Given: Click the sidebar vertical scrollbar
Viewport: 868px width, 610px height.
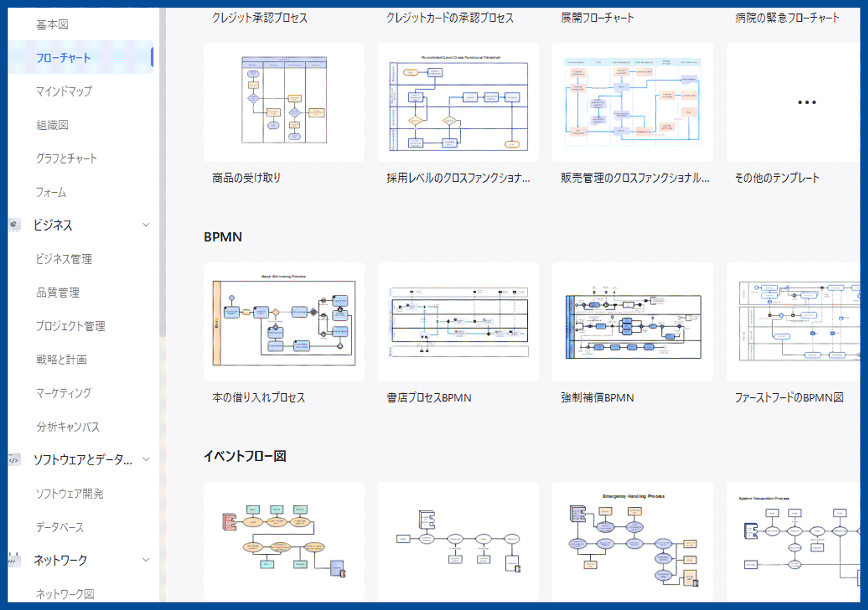Looking at the screenshot, I should point(163,172).
